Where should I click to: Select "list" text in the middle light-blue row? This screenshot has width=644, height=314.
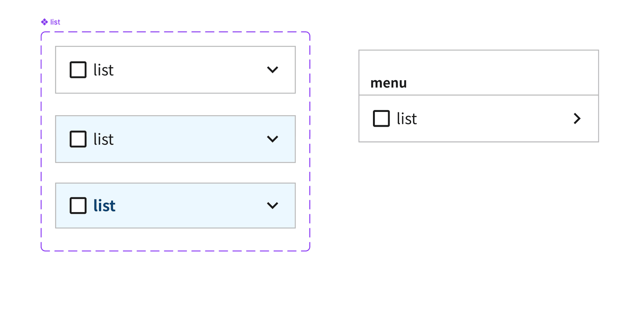(103, 140)
